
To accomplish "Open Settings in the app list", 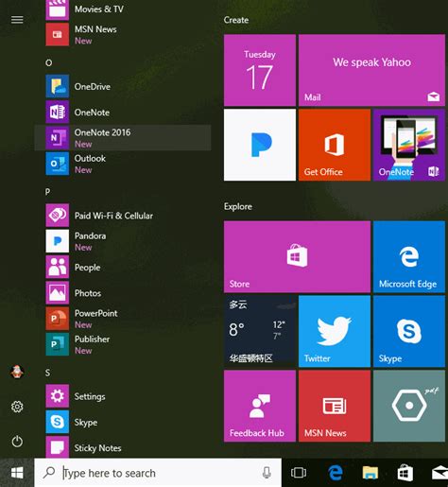I will [x=123, y=396].
